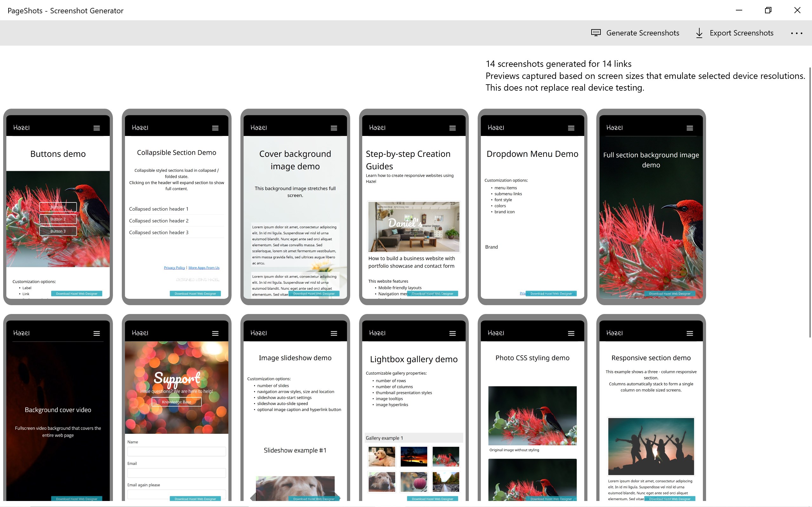The height and width of the screenshot is (507, 812).
Task: Open the hamburger menu on the Lightbox gallery demo preview
Action: coord(452,333)
